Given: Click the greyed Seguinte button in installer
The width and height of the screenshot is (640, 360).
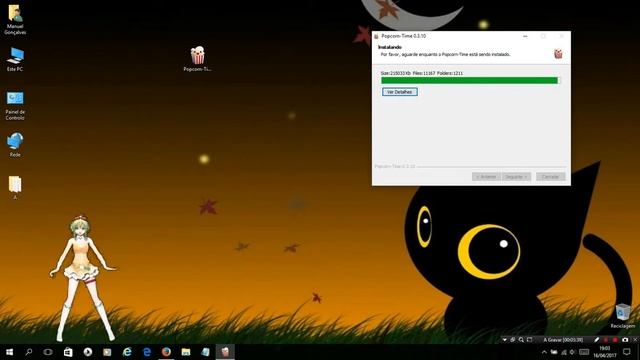Looking at the screenshot, I should [516, 177].
